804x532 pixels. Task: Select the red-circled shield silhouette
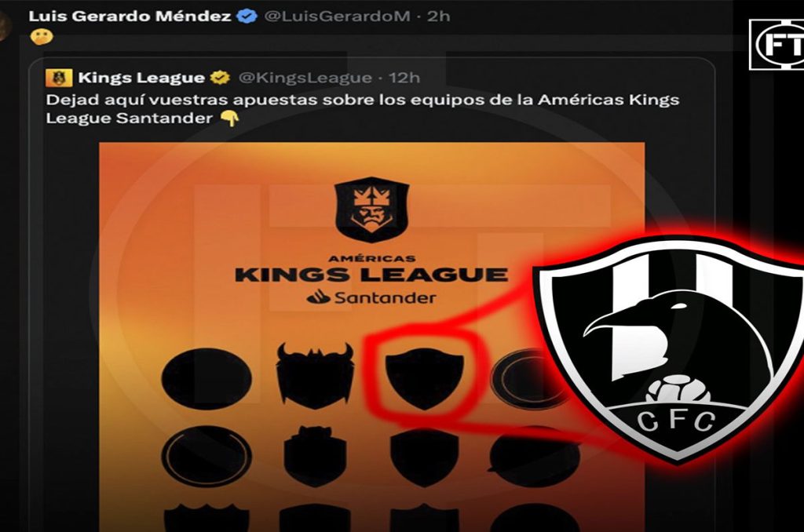(x=425, y=378)
